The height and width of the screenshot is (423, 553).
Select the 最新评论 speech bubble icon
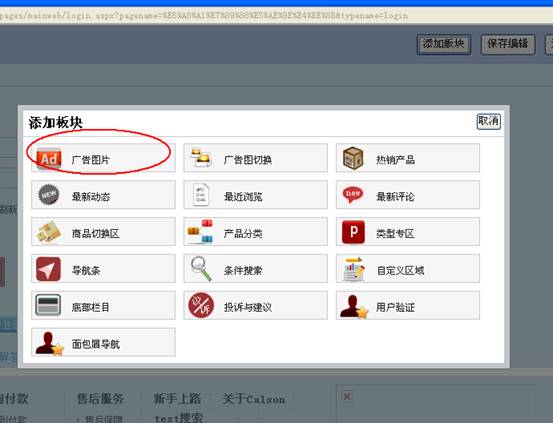tap(353, 194)
